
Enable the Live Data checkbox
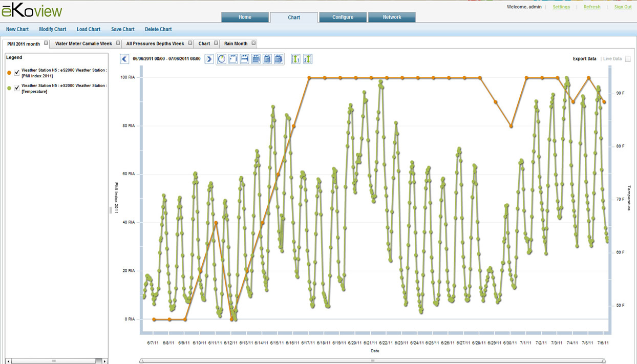coord(628,59)
